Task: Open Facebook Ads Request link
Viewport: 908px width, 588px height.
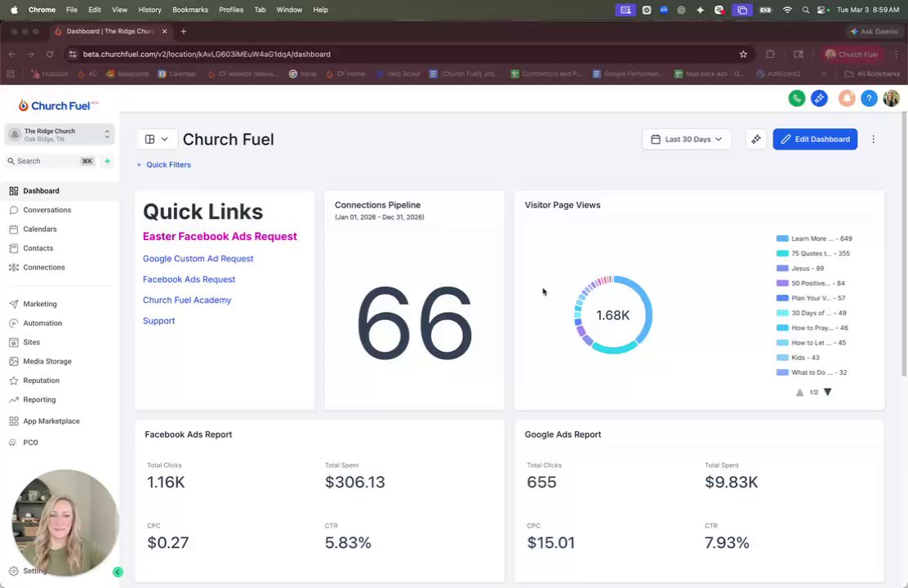Action: tap(189, 279)
